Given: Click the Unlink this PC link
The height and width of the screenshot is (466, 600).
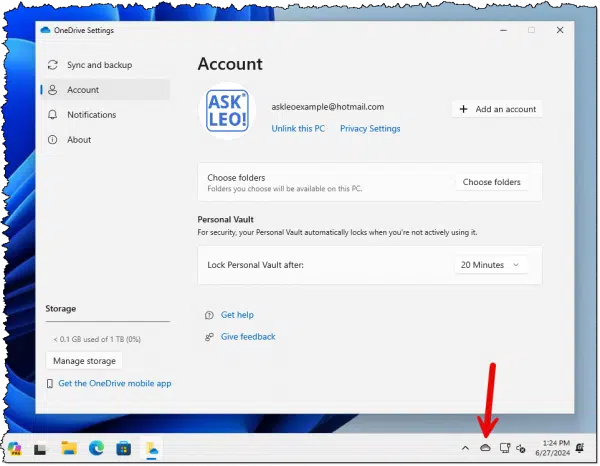Looking at the screenshot, I should click(298, 129).
